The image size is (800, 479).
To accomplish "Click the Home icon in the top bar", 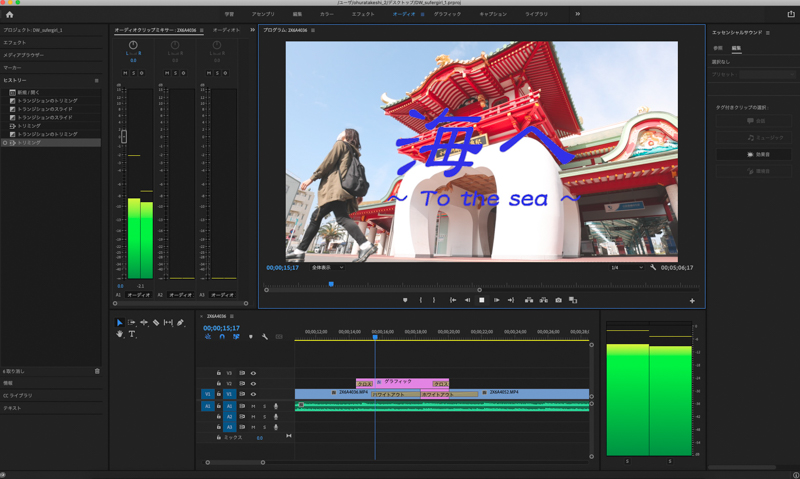I will pos(8,14).
